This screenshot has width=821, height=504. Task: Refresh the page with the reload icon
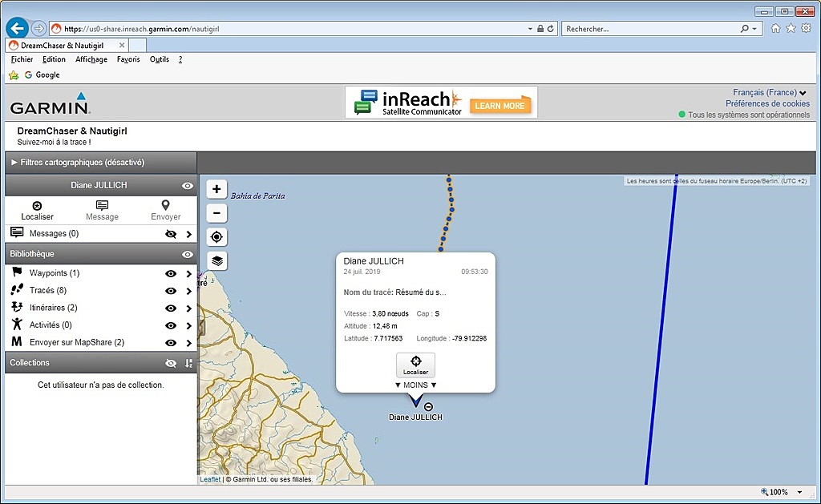pyautogui.click(x=551, y=29)
